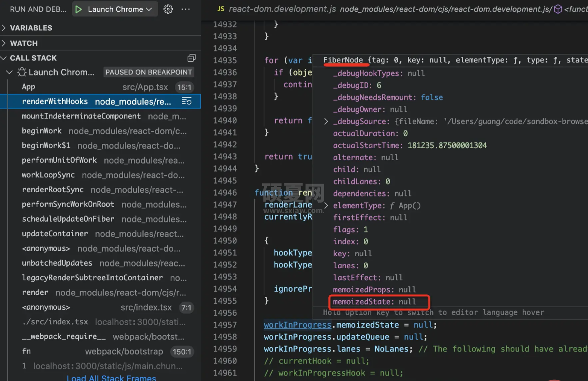The image size is (588, 381).
Task: Click the 150:1 line badge
Action: (x=182, y=352)
